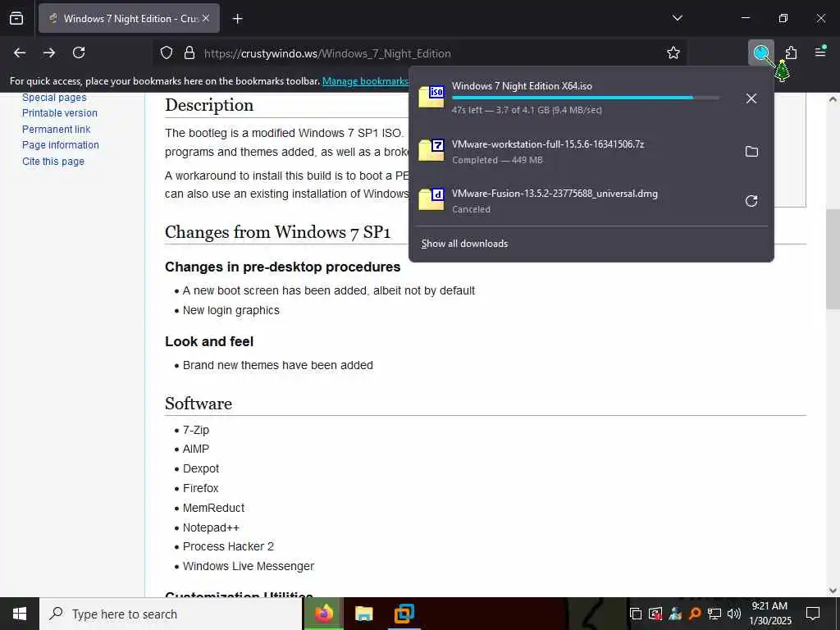This screenshot has height=630, width=840.
Task: Open Manage bookmarks link
Action: [365, 81]
